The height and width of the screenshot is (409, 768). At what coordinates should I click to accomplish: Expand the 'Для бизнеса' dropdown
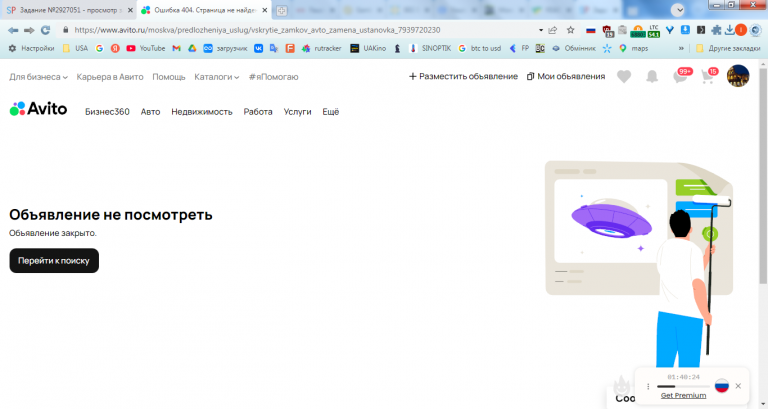(x=38, y=77)
